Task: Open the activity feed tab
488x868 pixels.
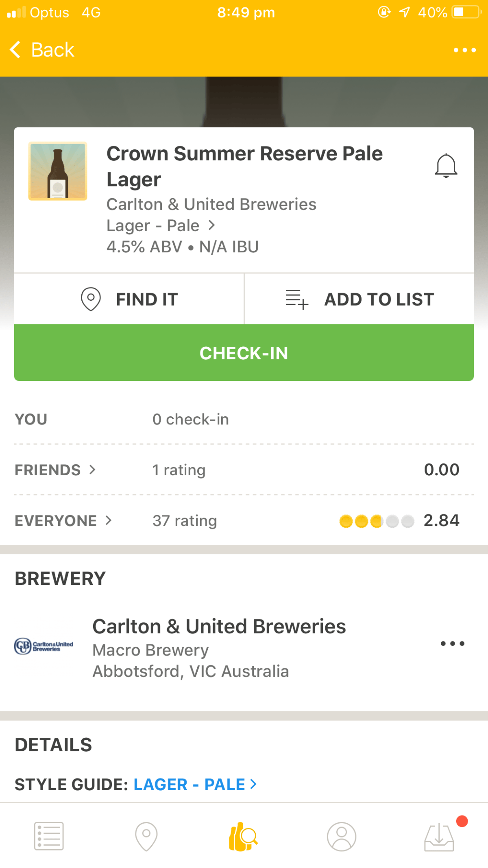Action: 49,836
